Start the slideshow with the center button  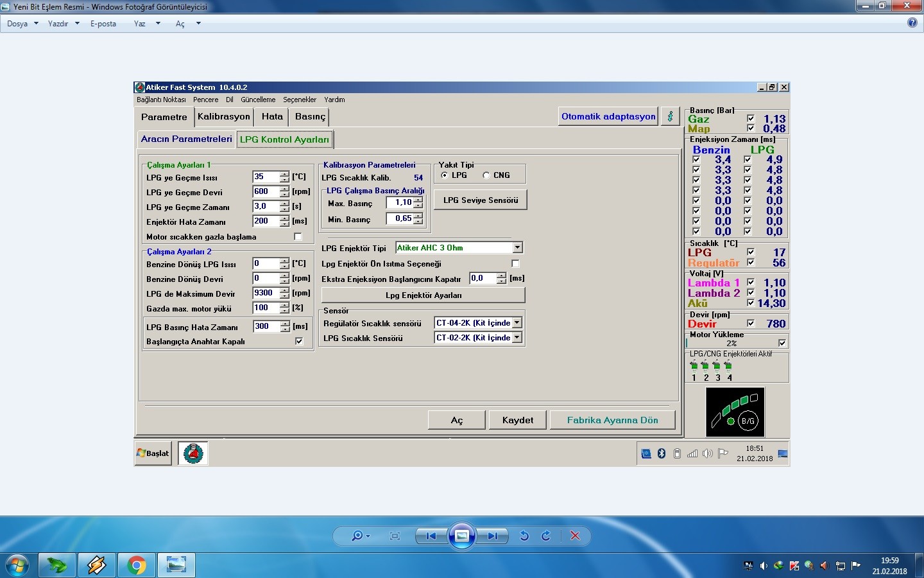click(x=461, y=536)
